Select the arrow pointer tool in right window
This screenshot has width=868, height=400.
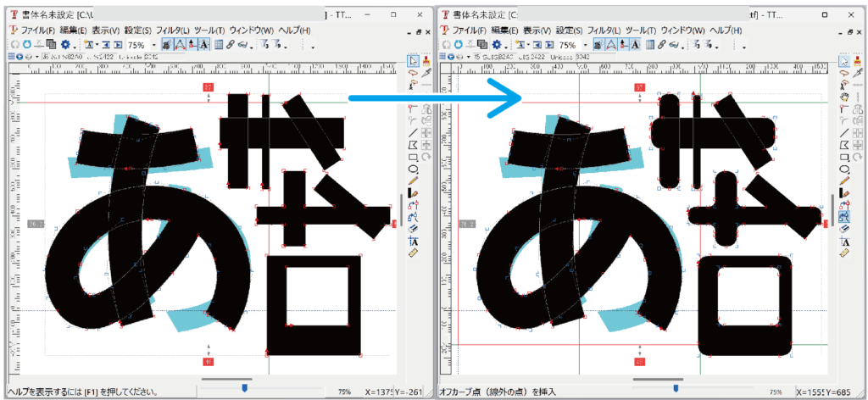click(x=844, y=60)
